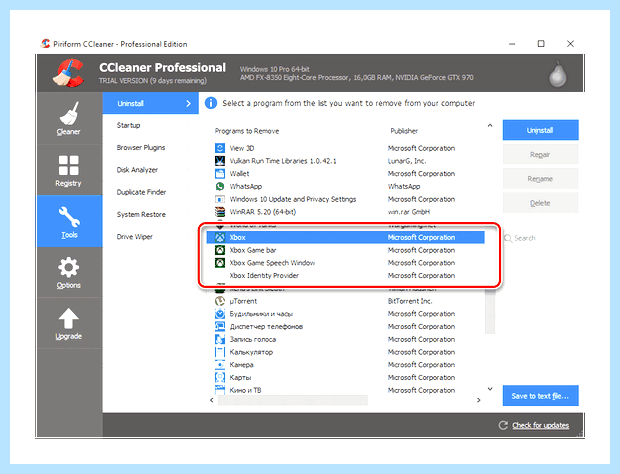This screenshot has height=474, width=620.
Task: Open the Cleaner section in sidebar
Action: click(69, 119)
